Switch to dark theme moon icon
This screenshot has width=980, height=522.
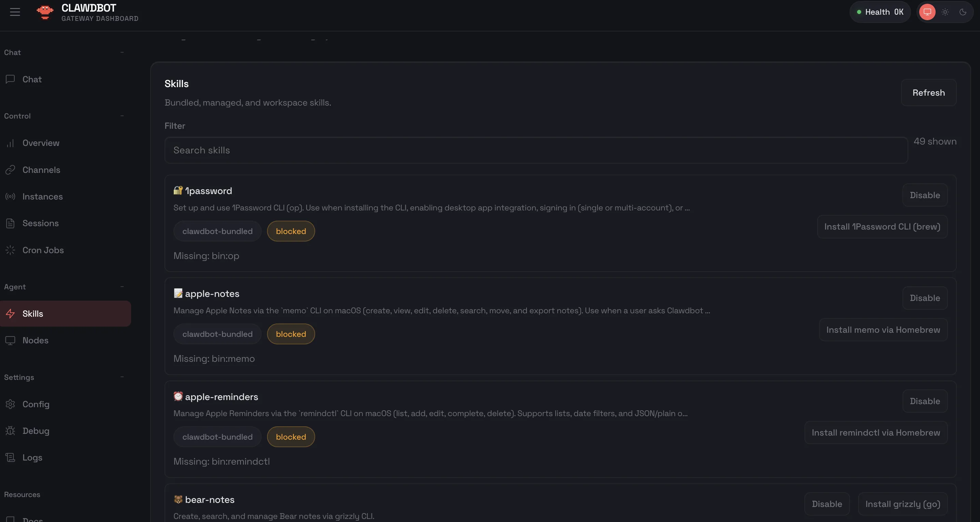963,12
